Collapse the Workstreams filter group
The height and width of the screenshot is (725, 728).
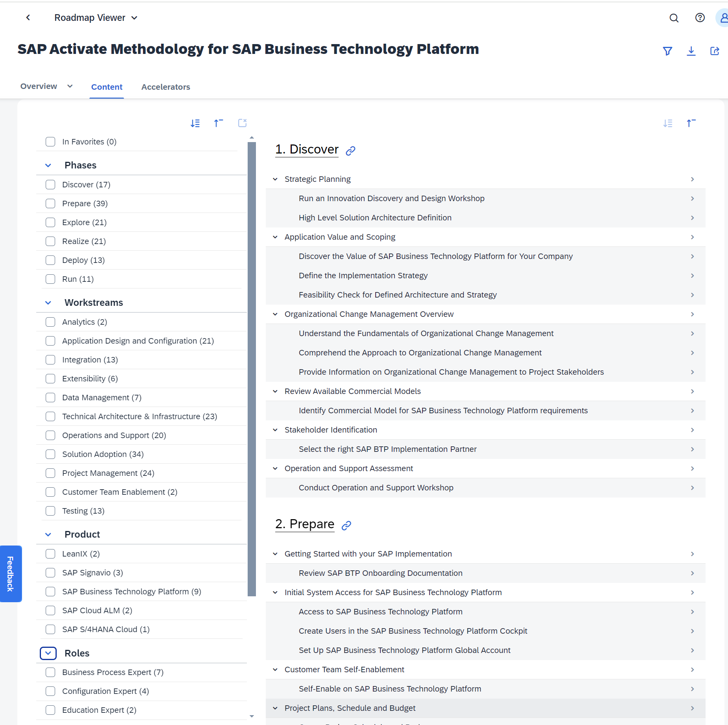point(48,303)
